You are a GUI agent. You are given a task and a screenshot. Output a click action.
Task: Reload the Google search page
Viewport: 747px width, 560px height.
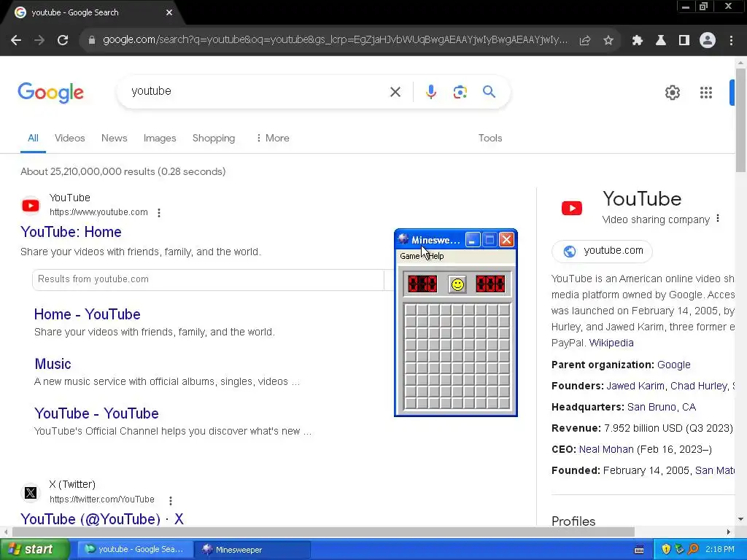coord(63,41)
